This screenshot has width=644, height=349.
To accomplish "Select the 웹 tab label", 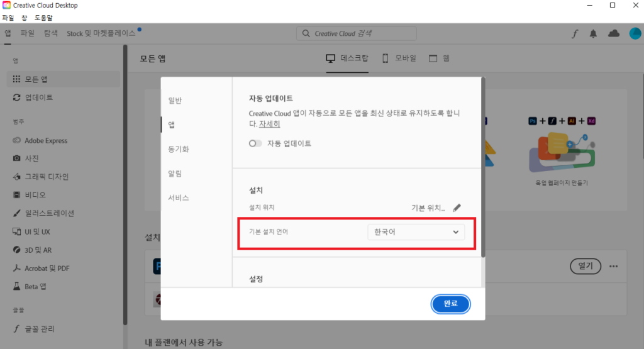I will pyautogui.click(x=446, y=58).
